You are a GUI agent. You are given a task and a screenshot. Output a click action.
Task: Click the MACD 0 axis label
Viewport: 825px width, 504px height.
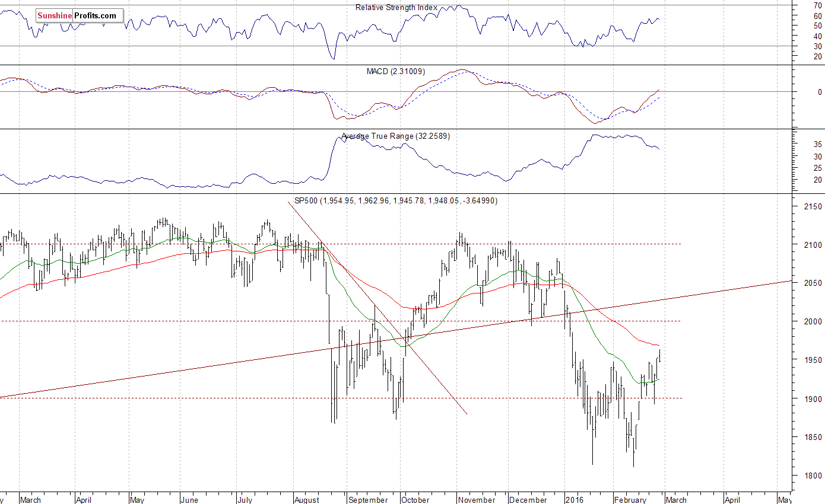click(820, 92)
